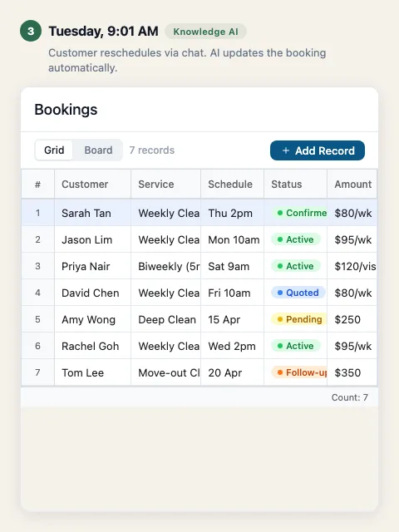Select the David Chen customer cell
The width and height of the screenshot is (399, 532).
[x=92, y=293]
